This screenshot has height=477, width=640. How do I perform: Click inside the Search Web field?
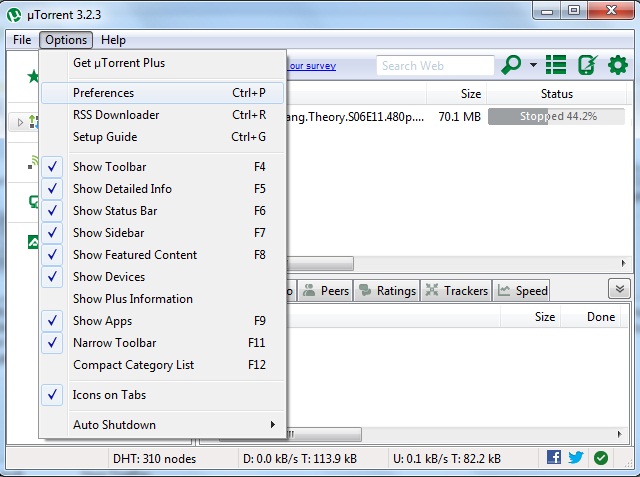435,66
